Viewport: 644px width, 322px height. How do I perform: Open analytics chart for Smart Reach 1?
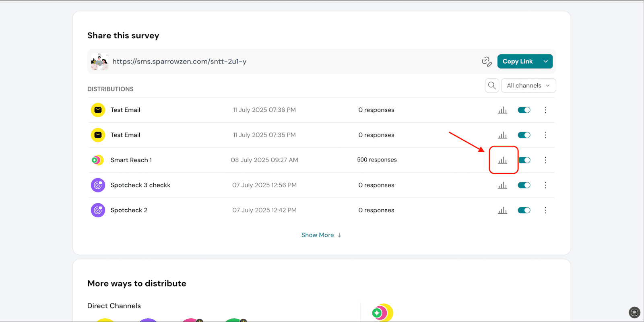click(x=502, y=160)
